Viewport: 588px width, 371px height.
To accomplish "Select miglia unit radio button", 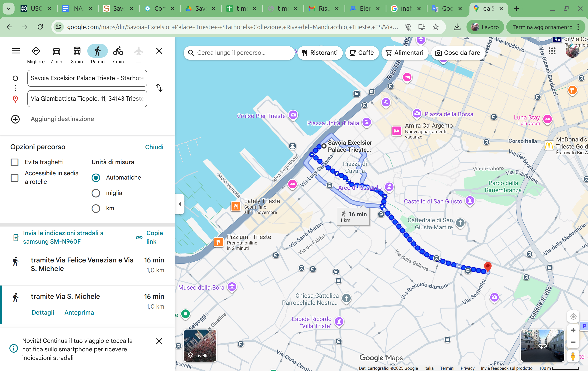I will 96,193.
